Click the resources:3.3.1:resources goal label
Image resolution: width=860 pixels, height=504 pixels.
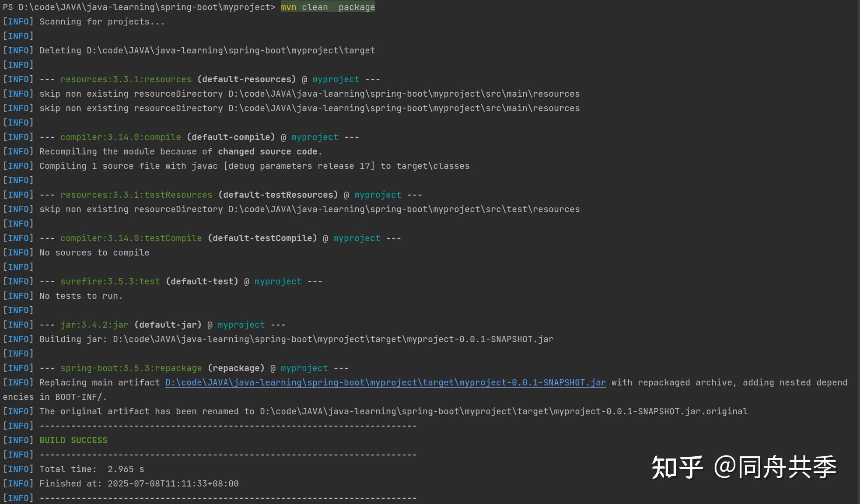126,79
